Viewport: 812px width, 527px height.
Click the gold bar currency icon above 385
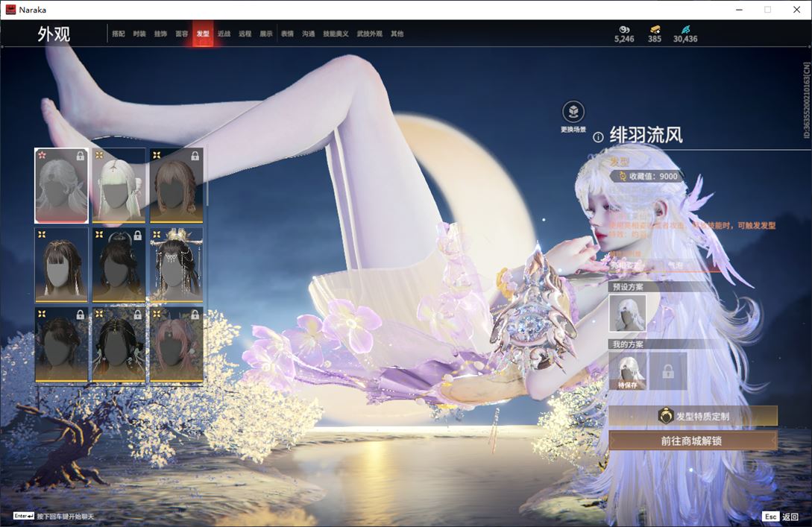coord(655,30)
